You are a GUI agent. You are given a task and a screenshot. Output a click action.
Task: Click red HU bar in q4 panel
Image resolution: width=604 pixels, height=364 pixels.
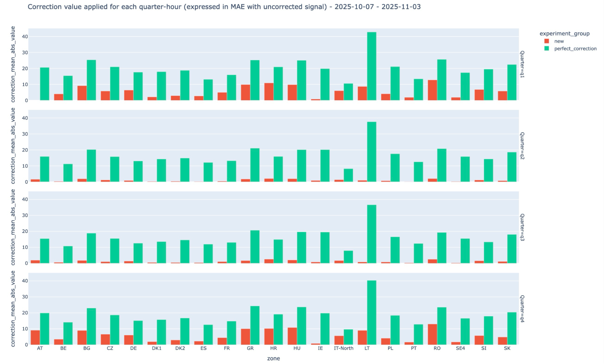pos(292,336)
